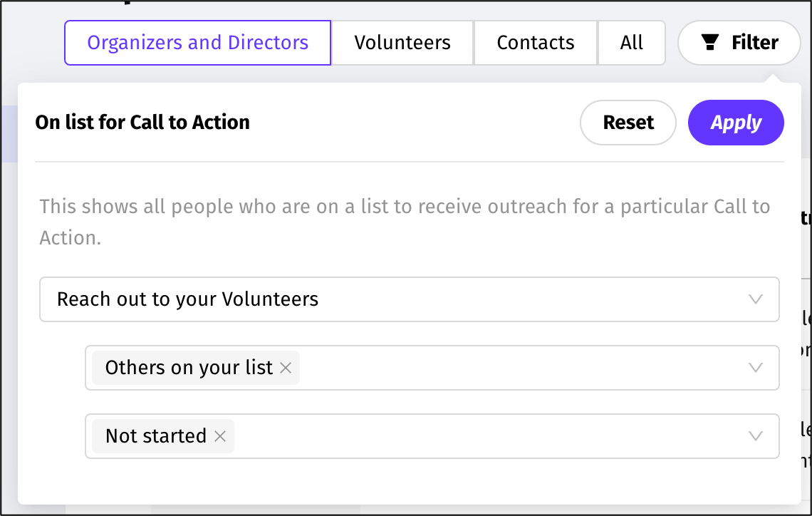812x516 pixels.
Task: Click chevron on "Others on your list" dropdown
Action: click(x=756, y=368)
